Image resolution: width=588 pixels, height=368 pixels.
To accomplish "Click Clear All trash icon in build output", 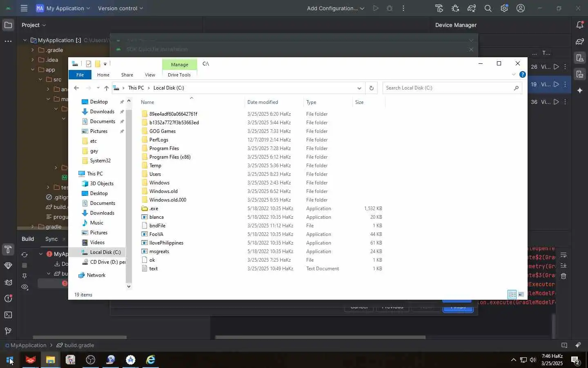I will click(x=563, y=276).
